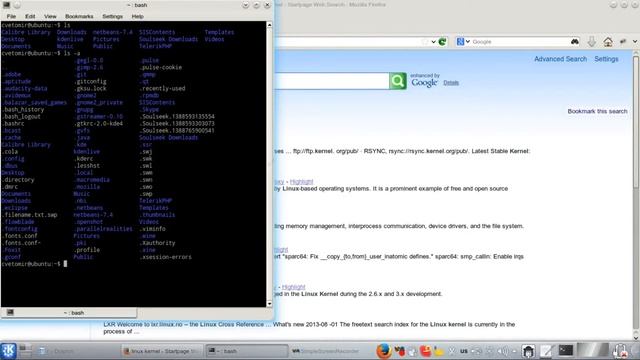Switch to linux kernel Startpage taskbar entry

point(162,351)
